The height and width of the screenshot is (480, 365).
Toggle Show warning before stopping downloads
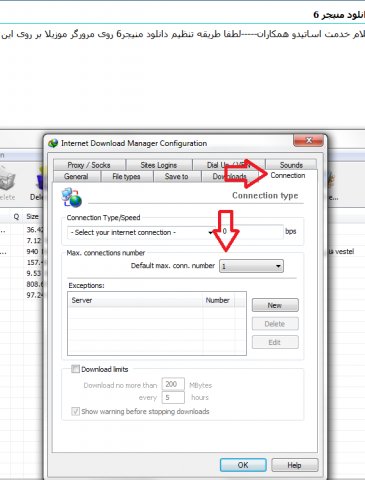[76, 411]
